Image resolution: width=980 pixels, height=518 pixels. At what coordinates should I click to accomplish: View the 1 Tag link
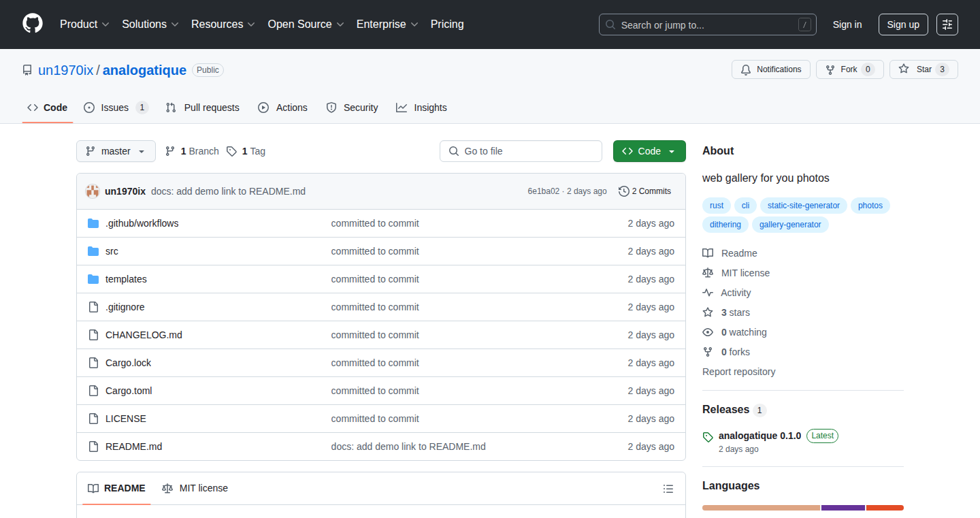(246, 151)
